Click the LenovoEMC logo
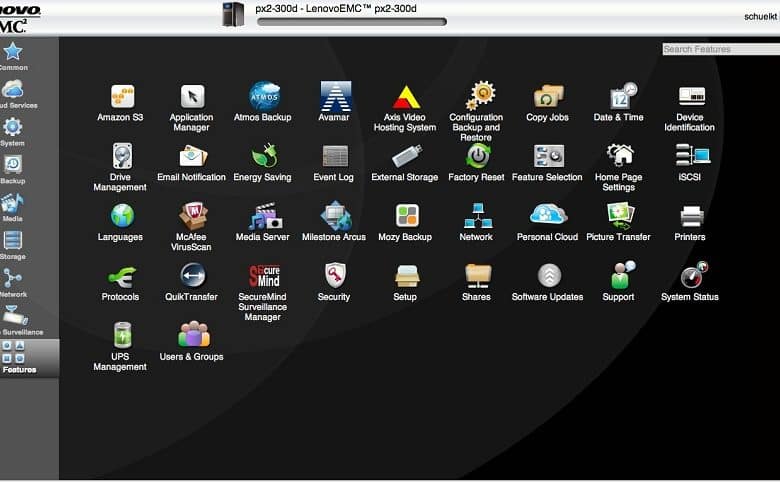 (x=20, y=18)
